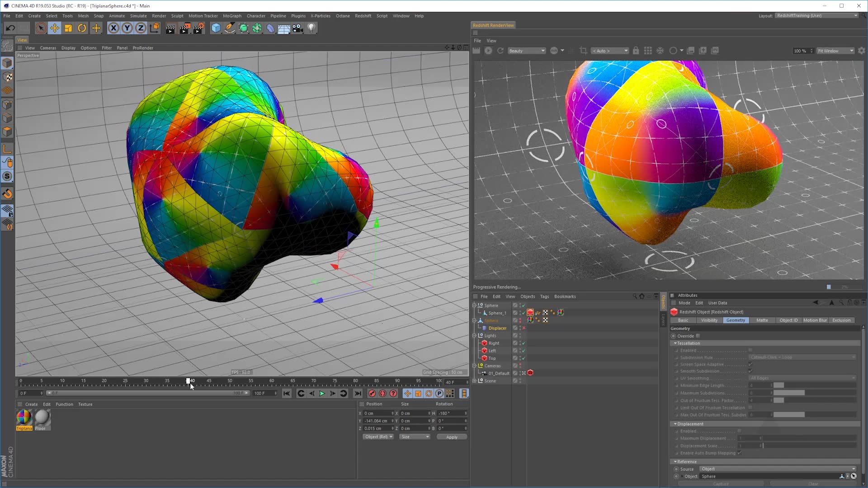Screen dimensions: 868x488
Task: Disable Enable Auto Bump Mapping
Action: pyautogui.click(x=739, y=453)
